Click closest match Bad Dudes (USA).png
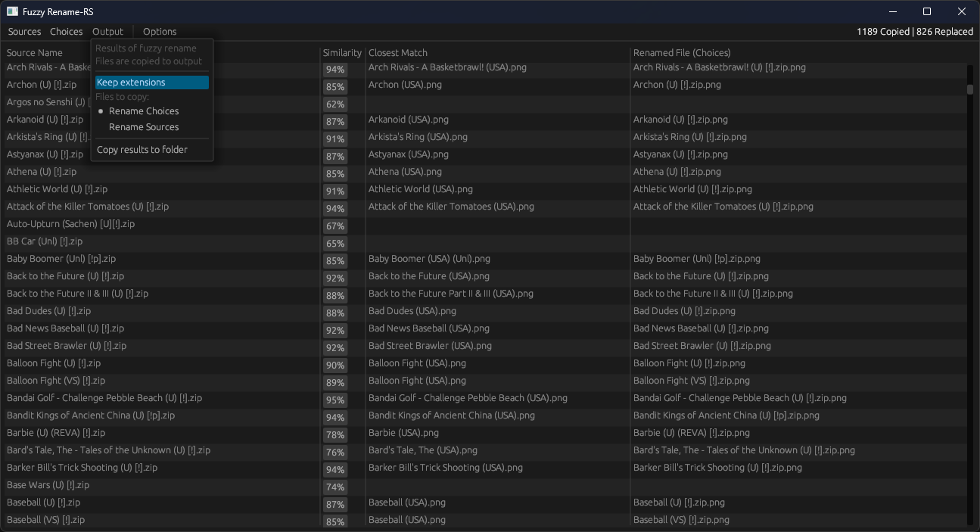980x532 pixels. 412,311
